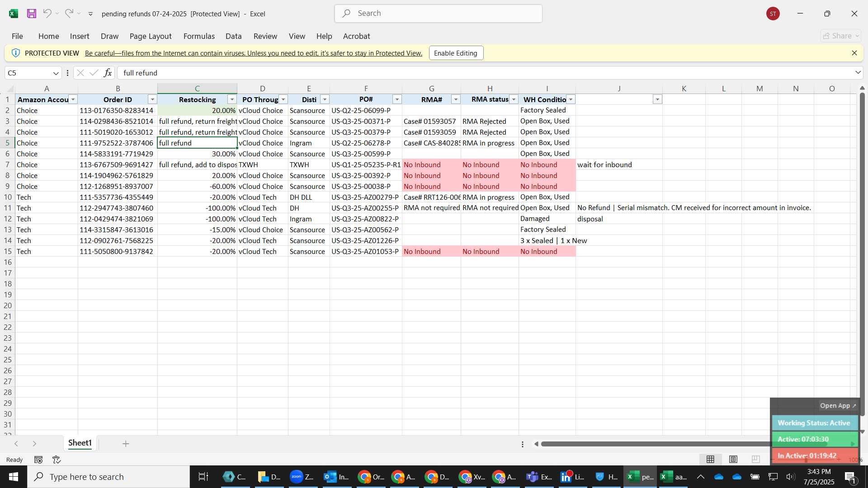Click Task View icon on taskbar

203,477
